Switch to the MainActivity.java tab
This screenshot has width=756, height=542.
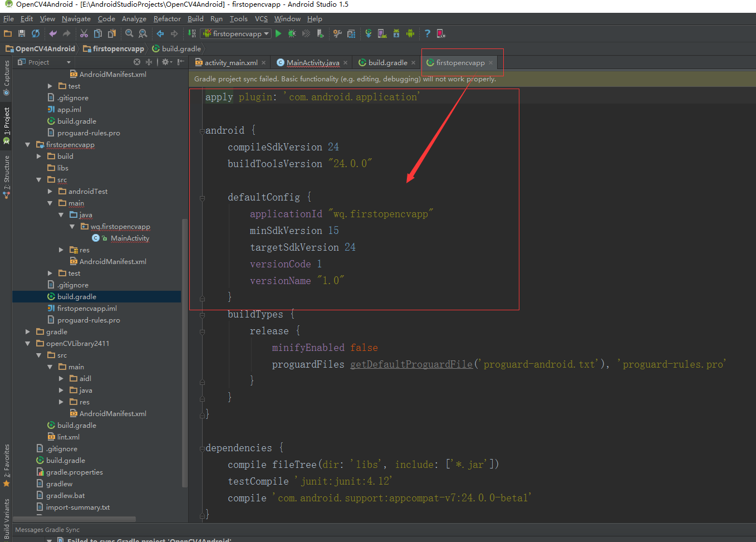(x=312, y=62)
